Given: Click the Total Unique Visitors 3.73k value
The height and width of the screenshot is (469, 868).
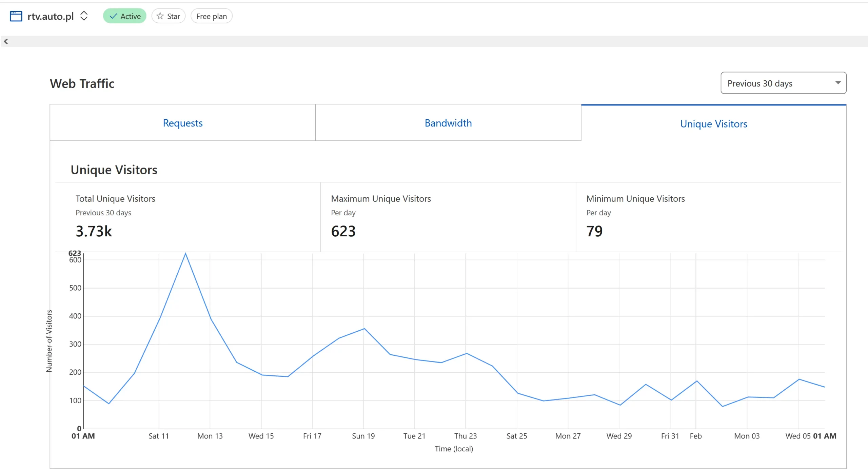Looking at the screenshot, I should [x=94, y=231].
